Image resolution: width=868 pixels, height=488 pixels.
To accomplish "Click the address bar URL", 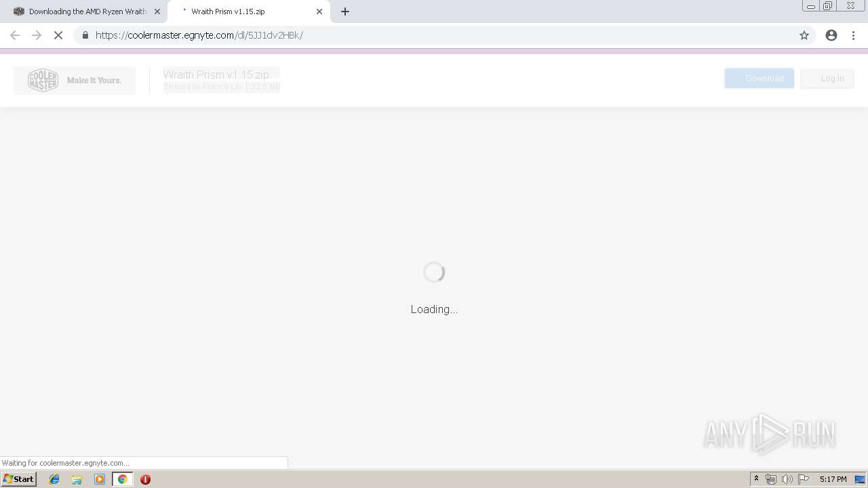I will 199,35.
